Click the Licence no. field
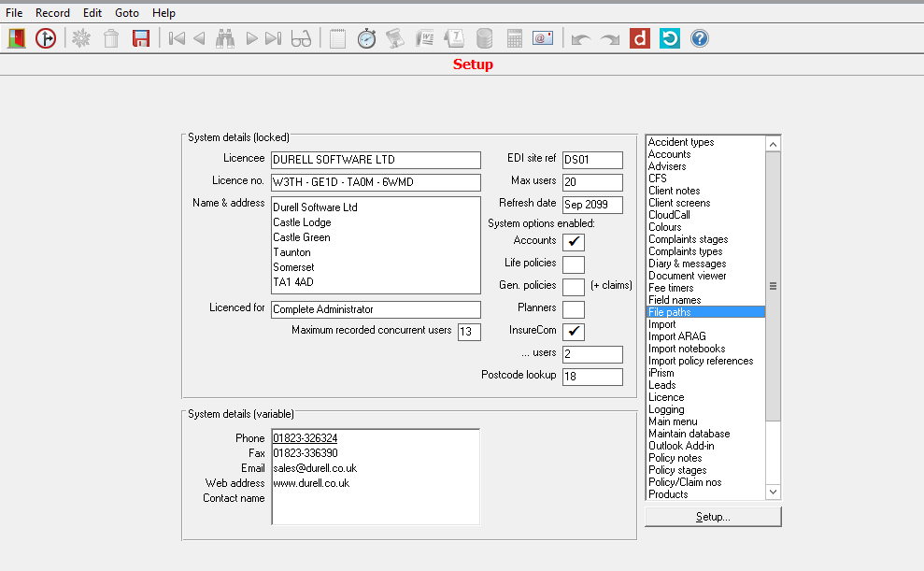Screen dimensions: 924x571 pos(376,182)
